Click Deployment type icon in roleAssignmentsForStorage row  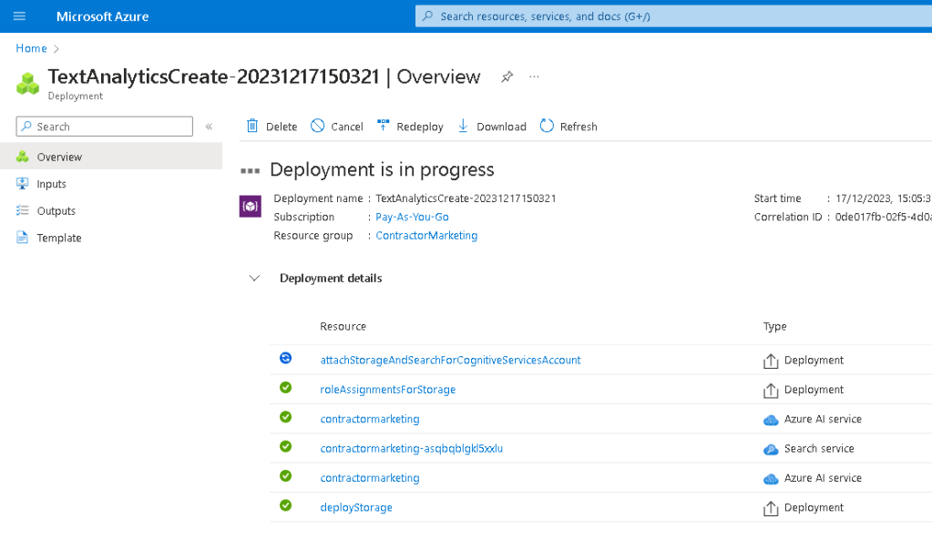tap(771, 390)
